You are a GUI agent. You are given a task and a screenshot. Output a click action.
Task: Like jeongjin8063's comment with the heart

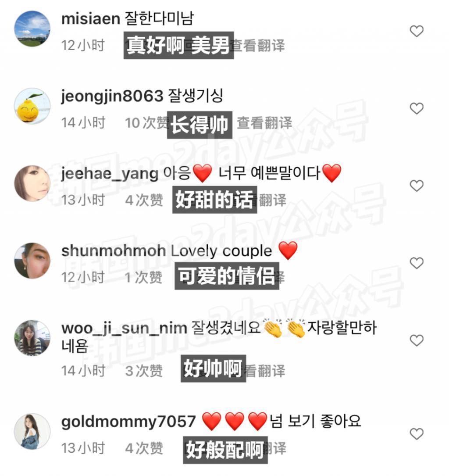pyautogui.click(x=417, y=108)
